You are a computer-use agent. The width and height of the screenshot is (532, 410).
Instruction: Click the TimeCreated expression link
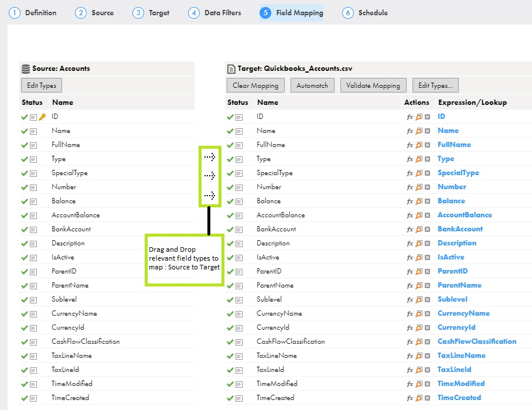[x=459, y=398]
